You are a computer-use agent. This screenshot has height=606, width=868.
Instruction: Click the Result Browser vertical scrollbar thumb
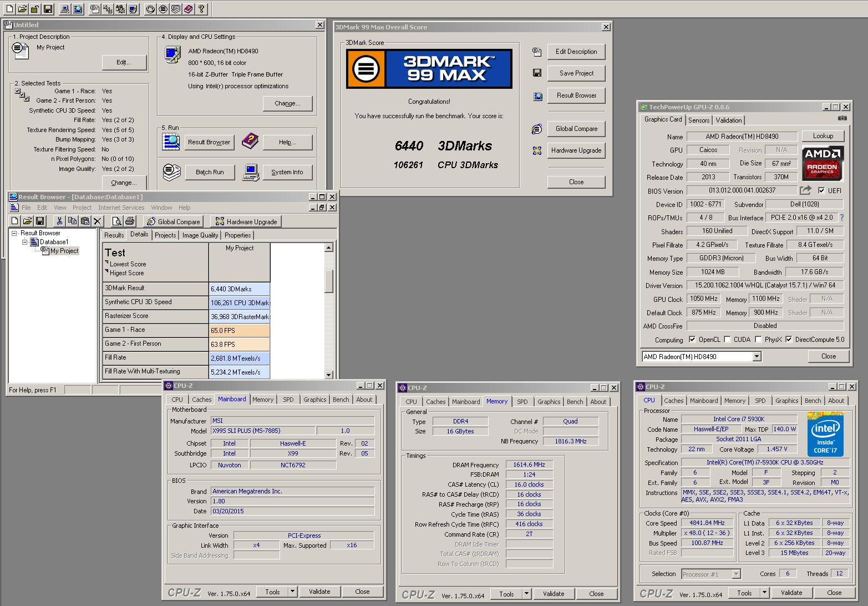(x=329, y=281)
